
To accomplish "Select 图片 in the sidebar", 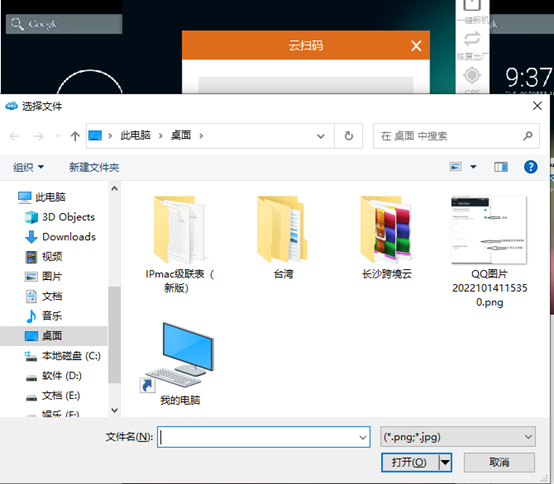I will click(44, 276).
